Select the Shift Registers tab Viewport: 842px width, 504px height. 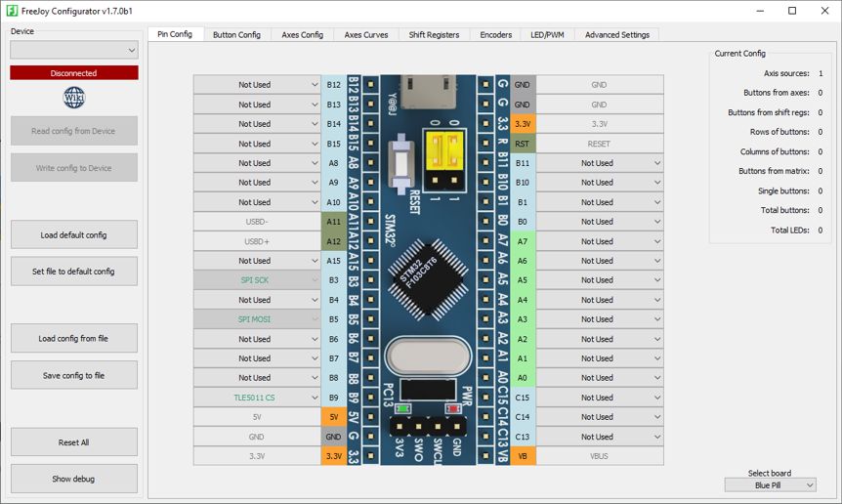point(434,35)
